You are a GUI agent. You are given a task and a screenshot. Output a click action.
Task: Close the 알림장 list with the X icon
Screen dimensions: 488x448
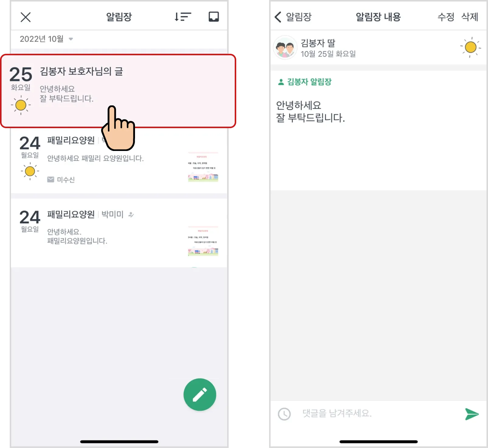(26, 17)
